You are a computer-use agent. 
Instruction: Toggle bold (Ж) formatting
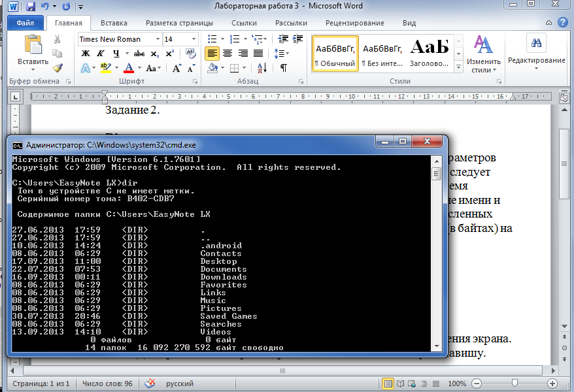click(85, 54)
